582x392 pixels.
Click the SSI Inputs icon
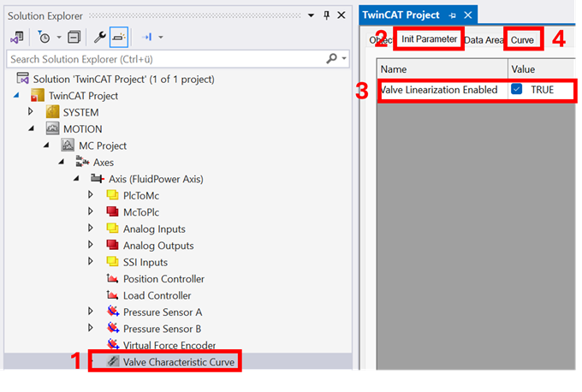[112, 262]
